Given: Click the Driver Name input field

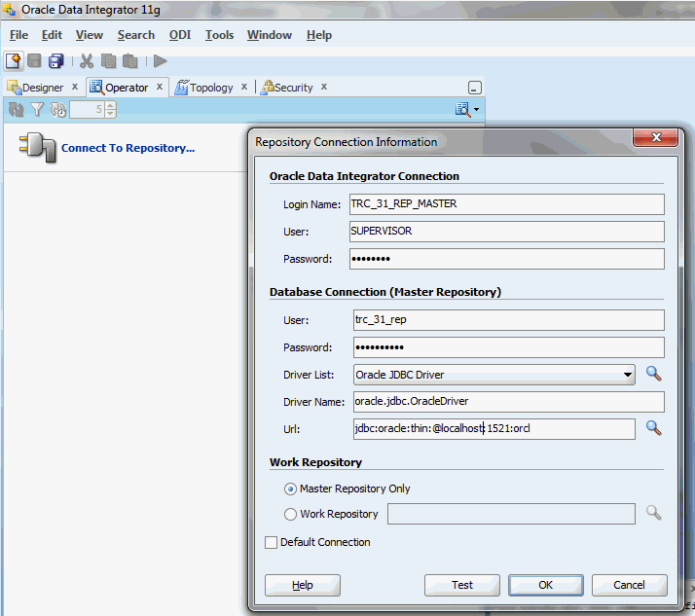Looking at the screenshot, I should point(509,402).
